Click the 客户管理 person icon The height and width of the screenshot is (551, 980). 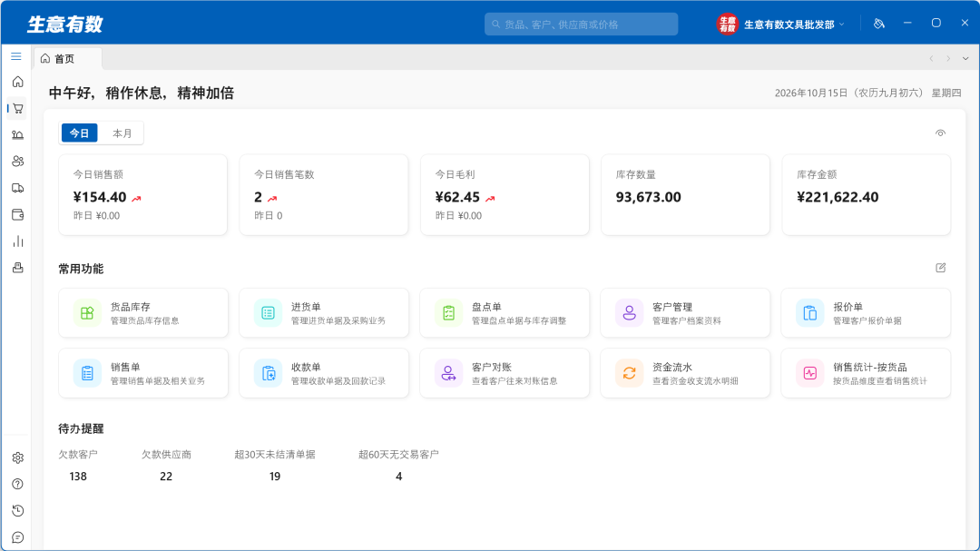coord(629,312)
